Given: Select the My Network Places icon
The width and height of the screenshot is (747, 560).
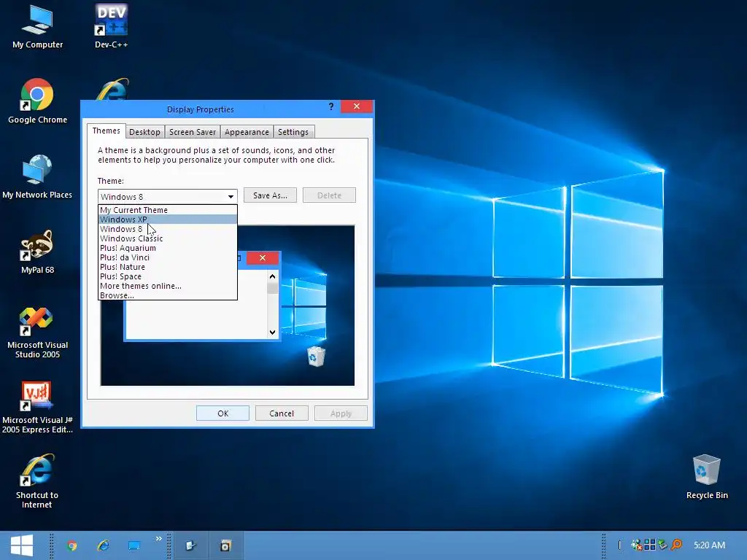Looking at the screenshot, I should pyautogui.click(x=37, y=176).
